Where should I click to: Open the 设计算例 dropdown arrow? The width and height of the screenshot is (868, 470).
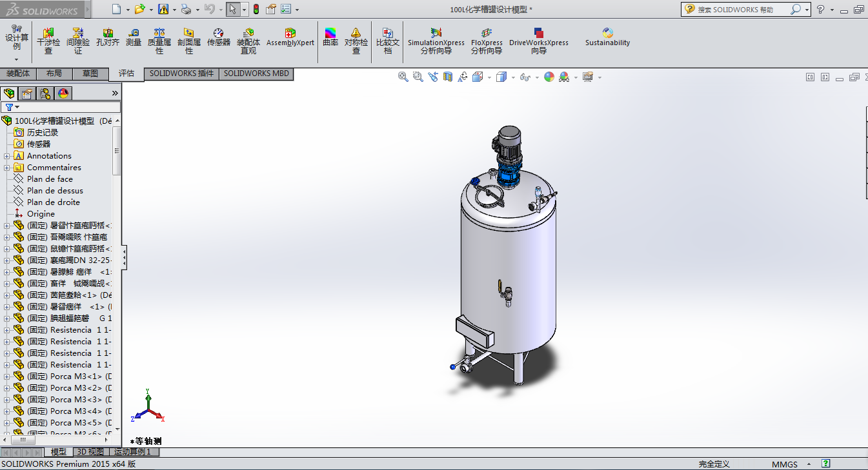pyautogui.click(x=17, y=59)
